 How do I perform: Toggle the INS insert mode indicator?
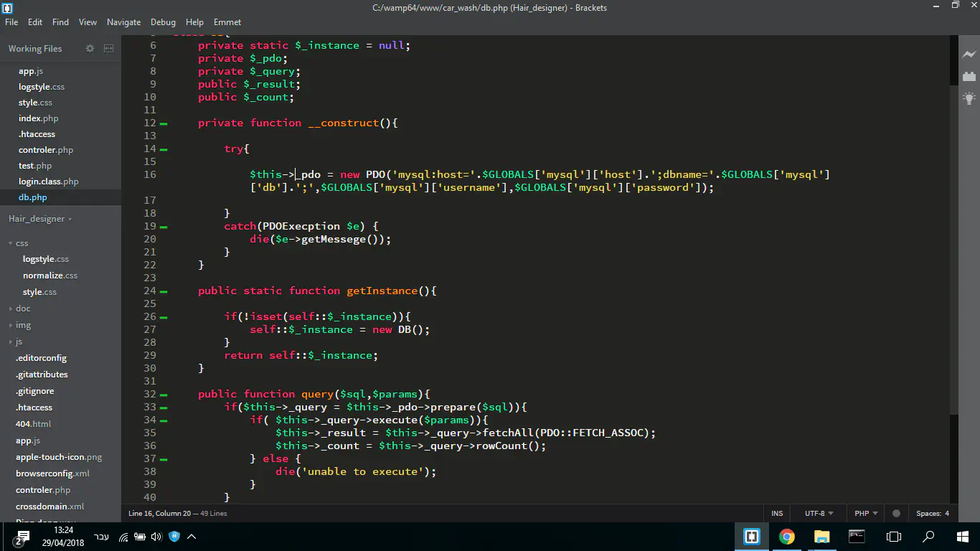click(x=777, y=514)
